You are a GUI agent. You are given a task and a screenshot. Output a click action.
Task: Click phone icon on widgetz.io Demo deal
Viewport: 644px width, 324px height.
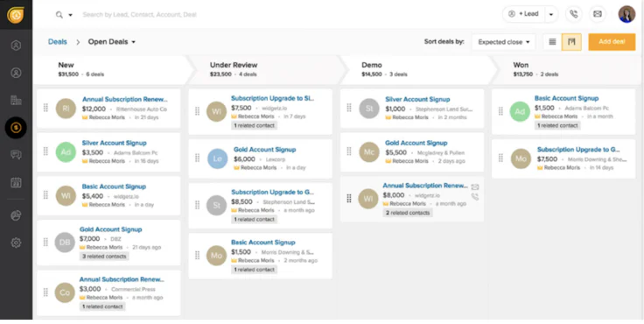(475, 197)
